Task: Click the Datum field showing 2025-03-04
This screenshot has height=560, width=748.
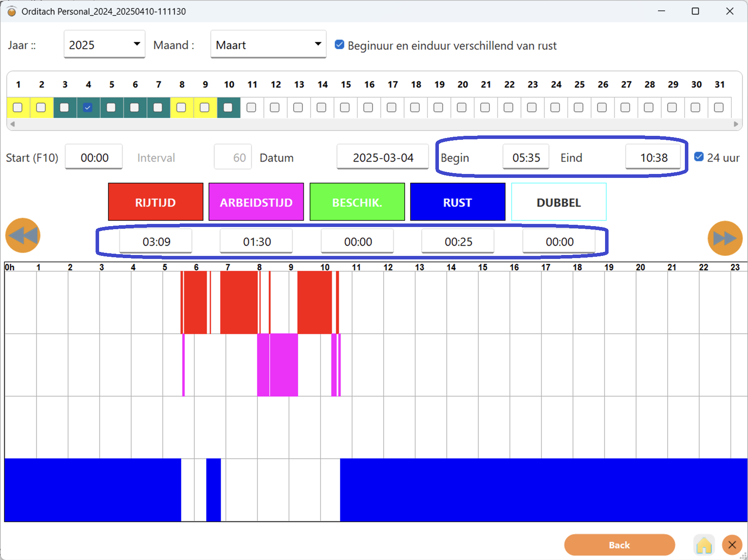Action: pyautogui.click(x=383, y=157)
